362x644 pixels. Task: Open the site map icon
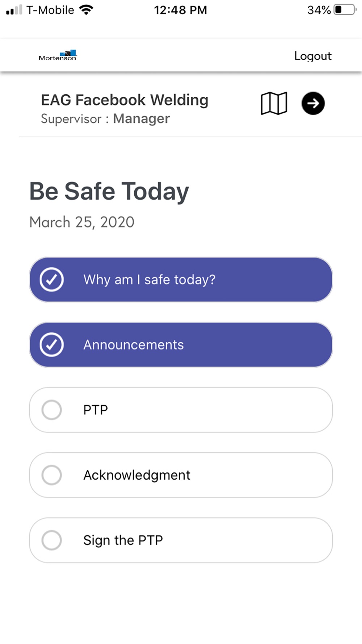pos(274,103)
